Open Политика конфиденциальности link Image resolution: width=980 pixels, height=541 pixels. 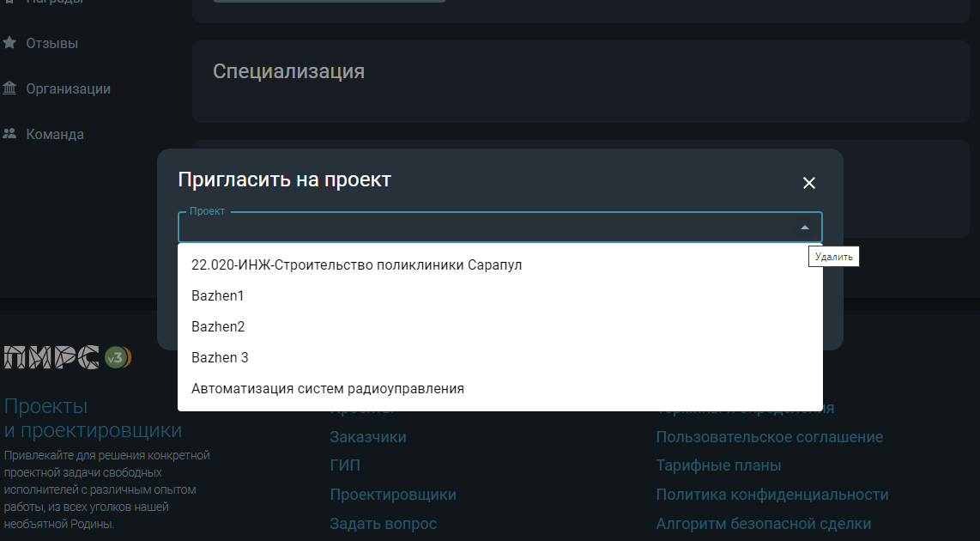tap(771, 495)
